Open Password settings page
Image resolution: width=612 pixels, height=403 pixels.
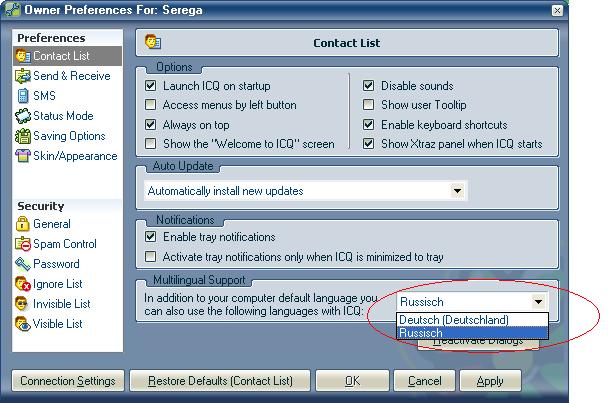[56, 264]
